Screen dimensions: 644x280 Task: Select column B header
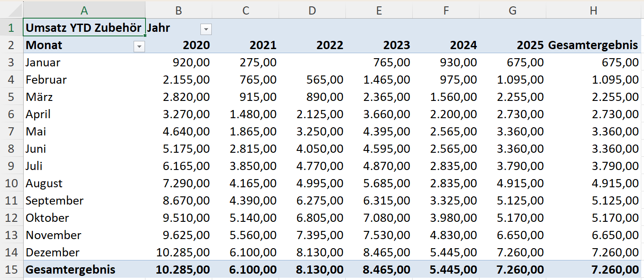[179, 10]
